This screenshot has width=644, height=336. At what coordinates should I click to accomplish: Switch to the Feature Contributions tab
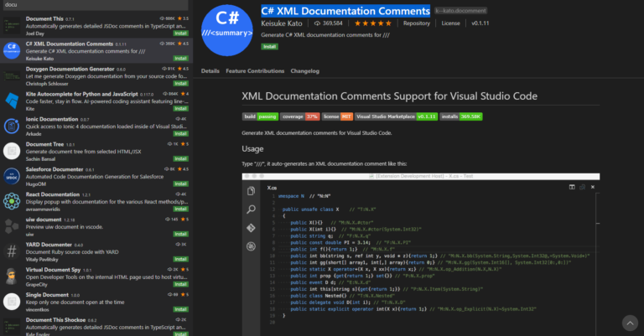(255, 71)
